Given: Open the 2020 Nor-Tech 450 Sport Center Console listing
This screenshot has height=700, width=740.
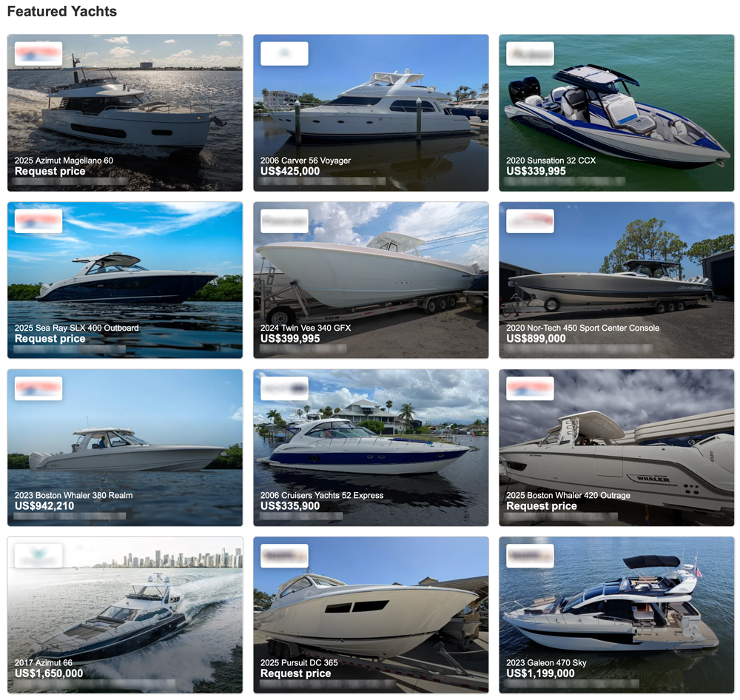Looking at the screenshot, I should (x=617, y=280).
